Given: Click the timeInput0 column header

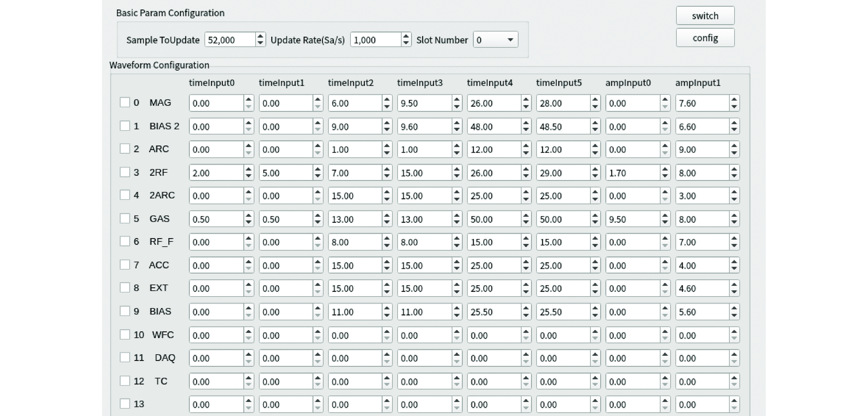Looking at the screenshot, I should click(212, 83).
